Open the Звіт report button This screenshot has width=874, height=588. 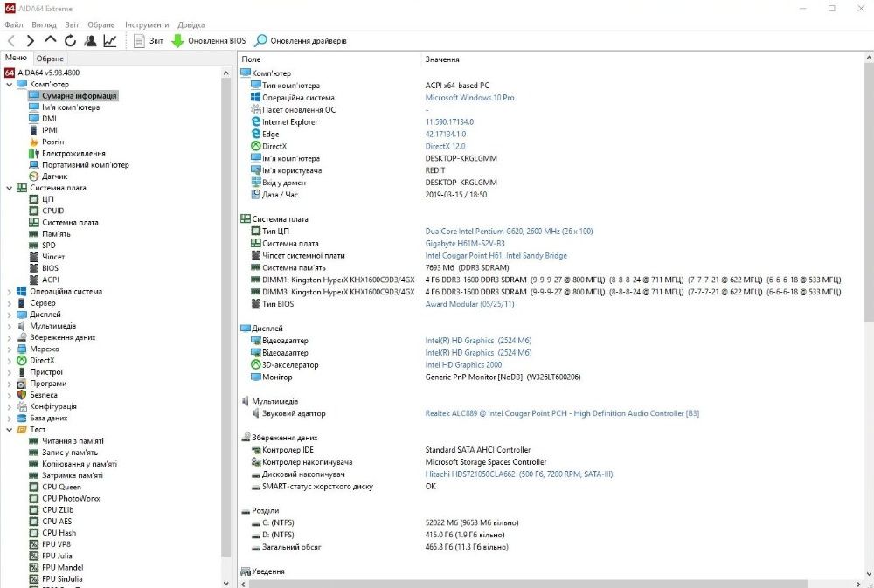[149, 41]
